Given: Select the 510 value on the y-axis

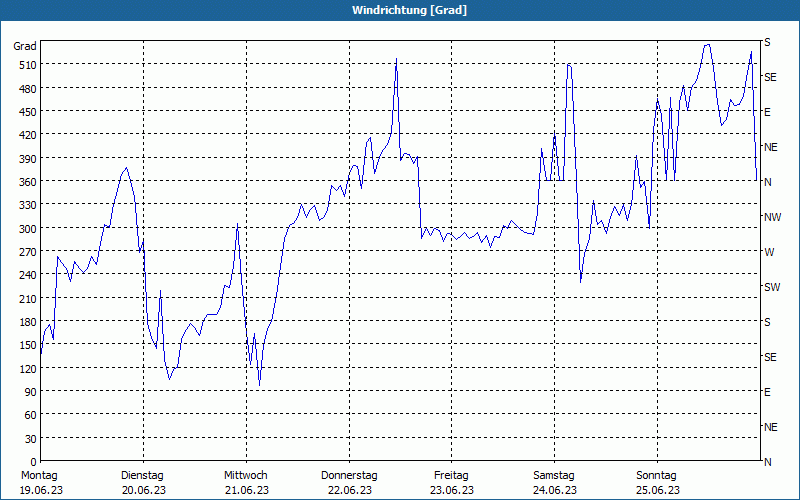Looking at the screenshot, I should tap(25, 65).
